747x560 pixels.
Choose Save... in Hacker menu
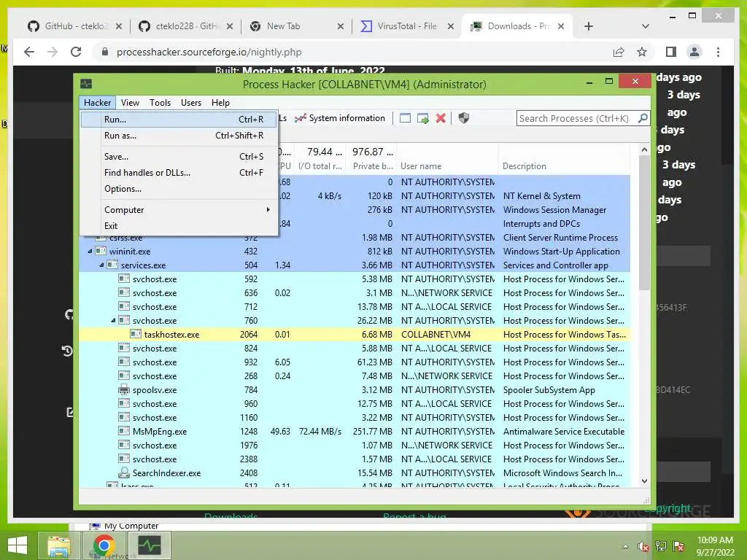[179, 157]
